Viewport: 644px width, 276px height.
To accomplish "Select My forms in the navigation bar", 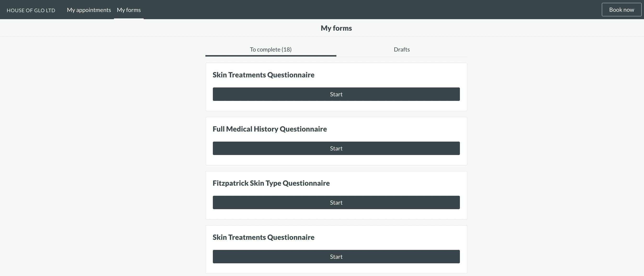I will tap(129, 10).
